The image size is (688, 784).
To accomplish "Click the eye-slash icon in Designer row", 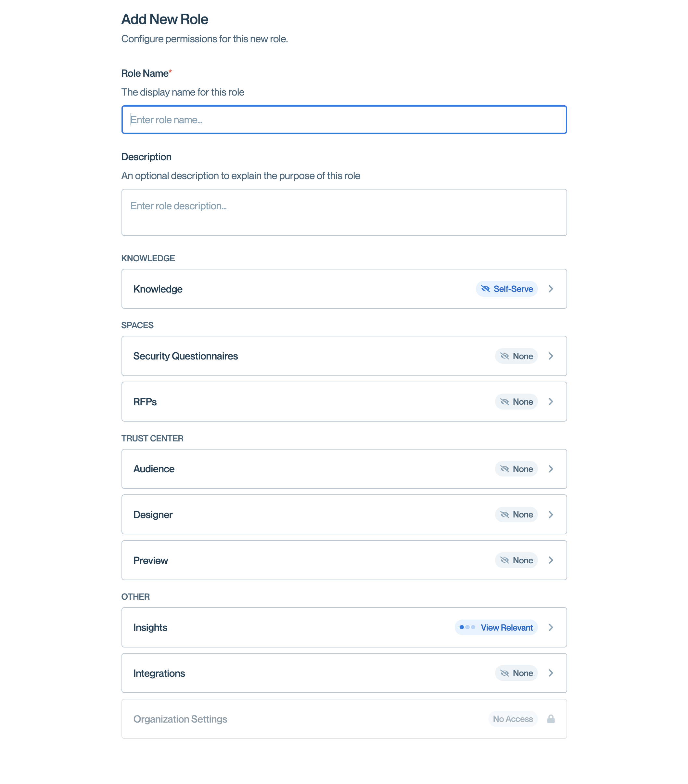I will point(504,514).
